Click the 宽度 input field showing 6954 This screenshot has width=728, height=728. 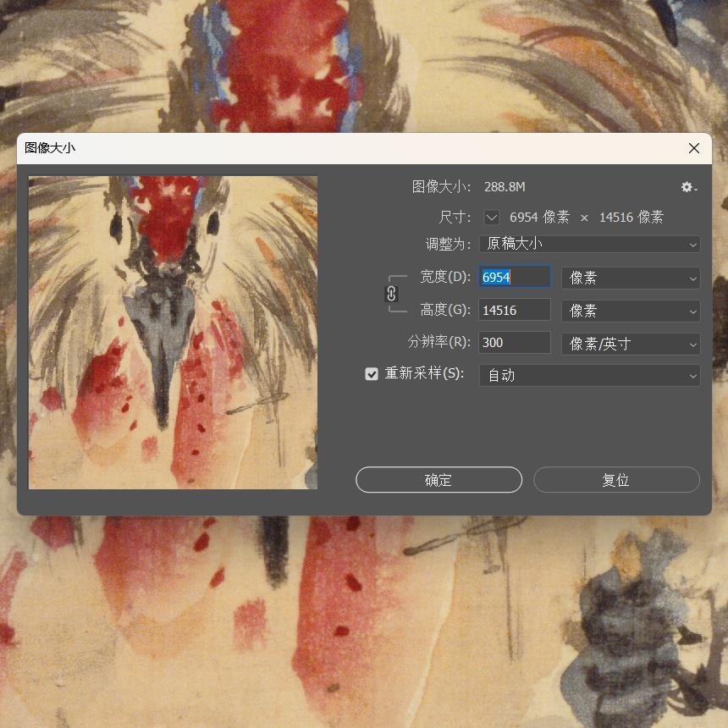click(515, 277)
